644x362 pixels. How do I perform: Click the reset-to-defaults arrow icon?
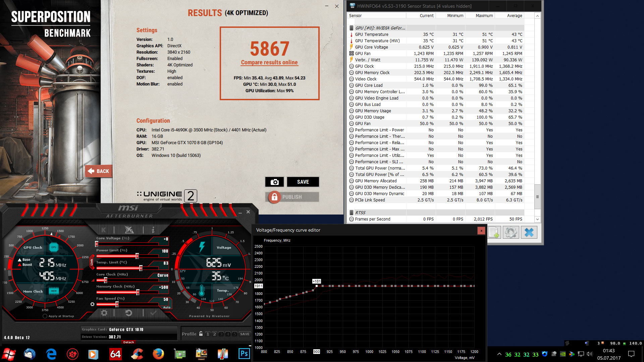coord(128,313)
